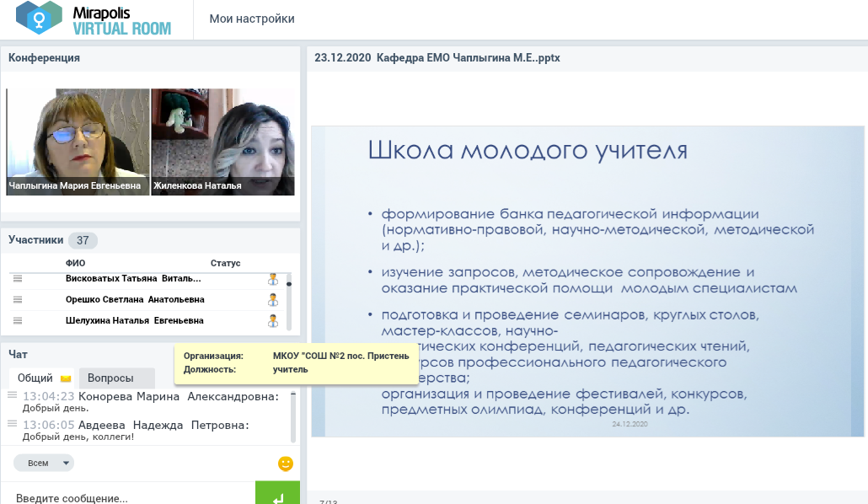Open the emoji smiley picker

coord(286,464)
